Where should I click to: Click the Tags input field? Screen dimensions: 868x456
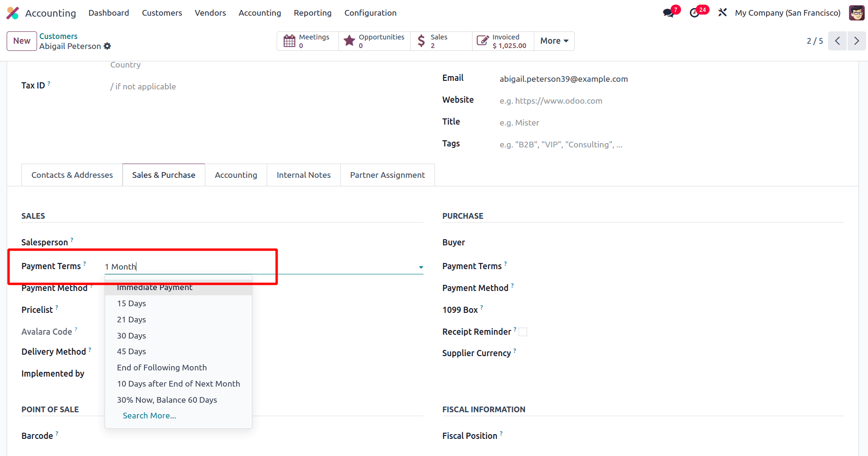click(672, 145)
